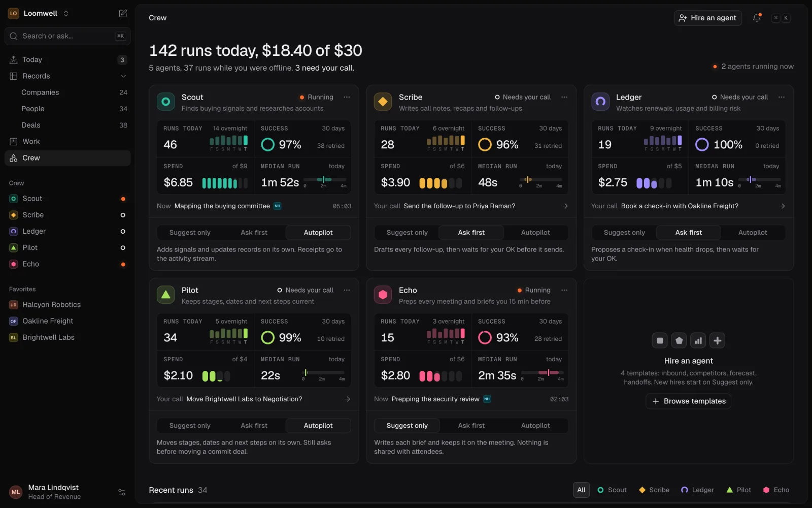Open Pilot card more options menu

[x=347, y=290]
